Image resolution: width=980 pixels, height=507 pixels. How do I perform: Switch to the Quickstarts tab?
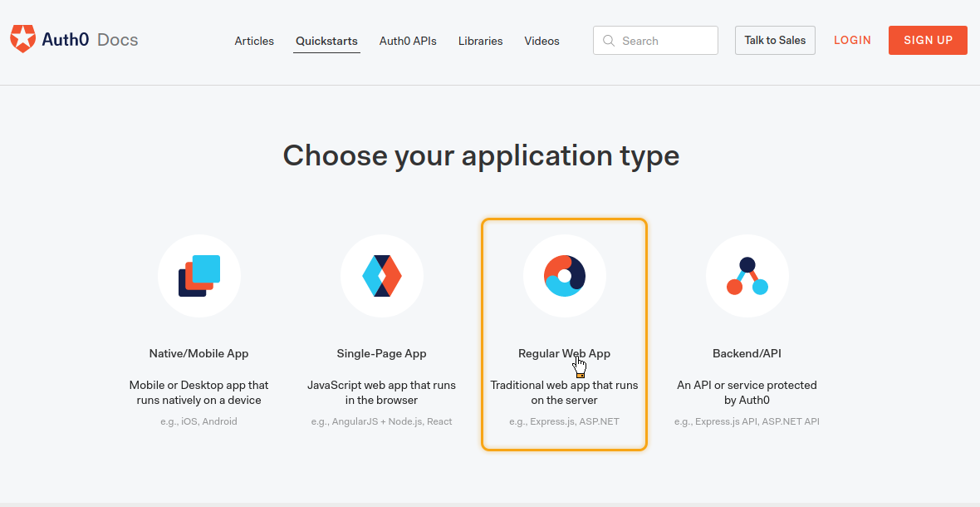(x=327, y=42)
